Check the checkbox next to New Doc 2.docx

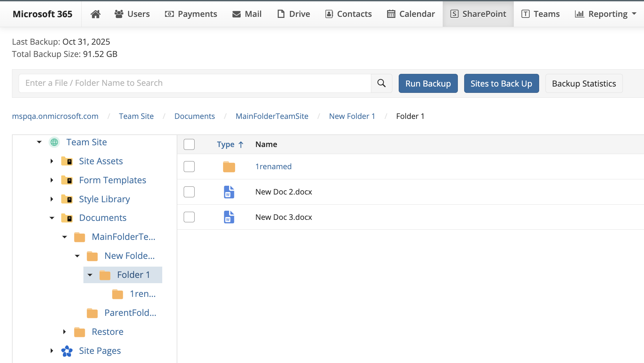click(x=189, y=192)
